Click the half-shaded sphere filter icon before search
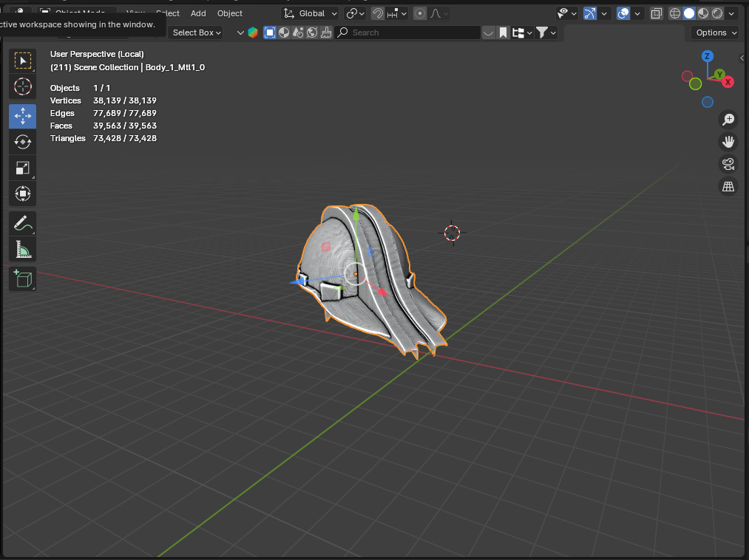The image size is (749, 560). point(284,33)
